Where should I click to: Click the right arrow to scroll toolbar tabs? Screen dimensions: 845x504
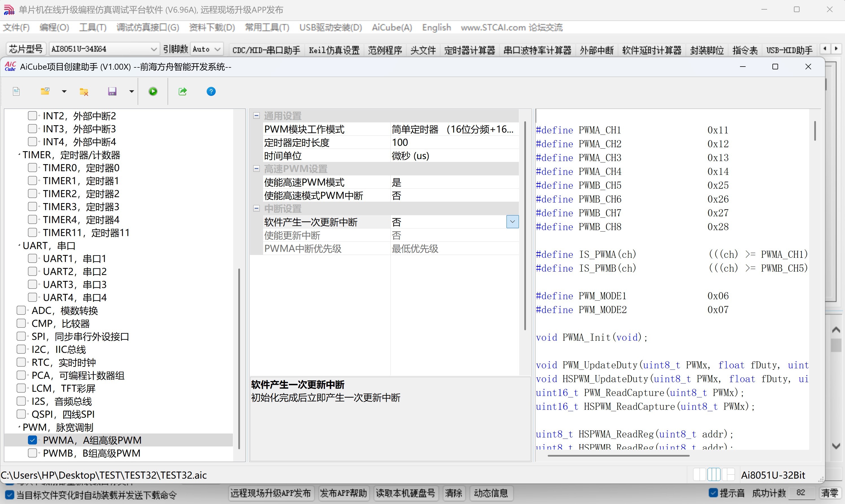[836, 49]
